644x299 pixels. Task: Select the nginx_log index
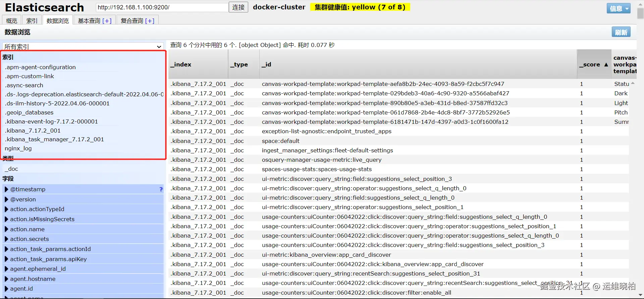coord(18,148)
